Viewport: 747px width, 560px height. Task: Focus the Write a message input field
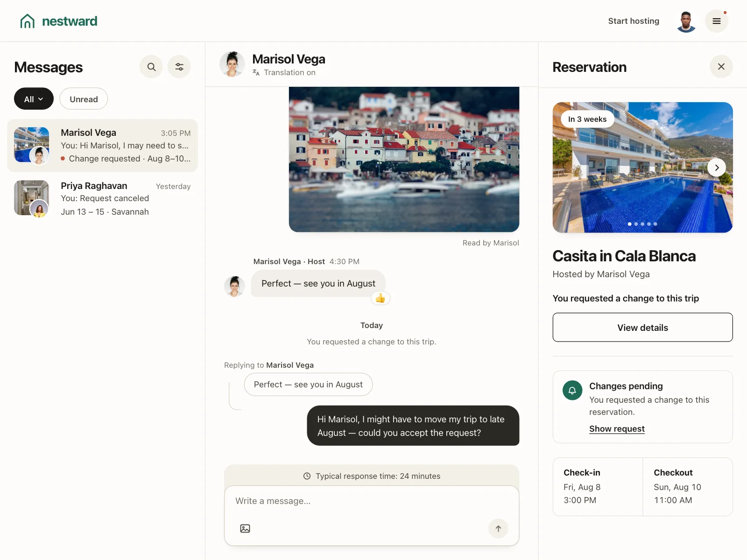pos(372,501)
